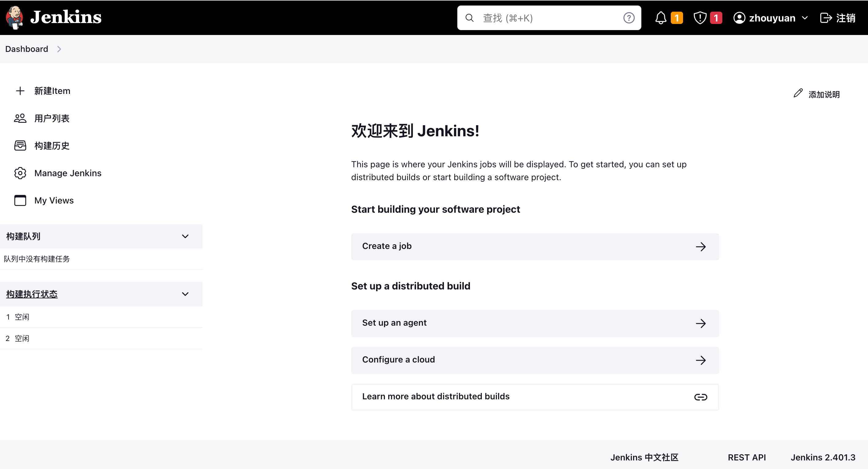Click the users icon for 用户列表
The image size is (868, 469).
(20, 118)
